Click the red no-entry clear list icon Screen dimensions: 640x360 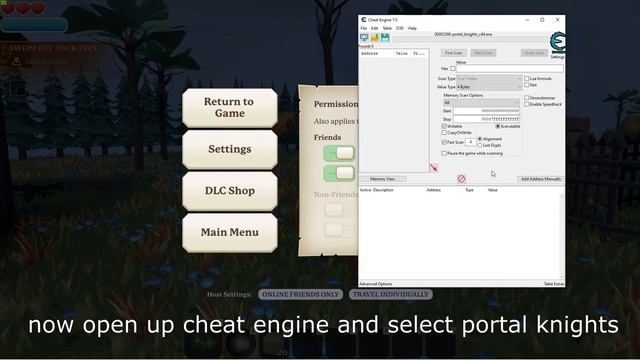click(x=461, y=179)
